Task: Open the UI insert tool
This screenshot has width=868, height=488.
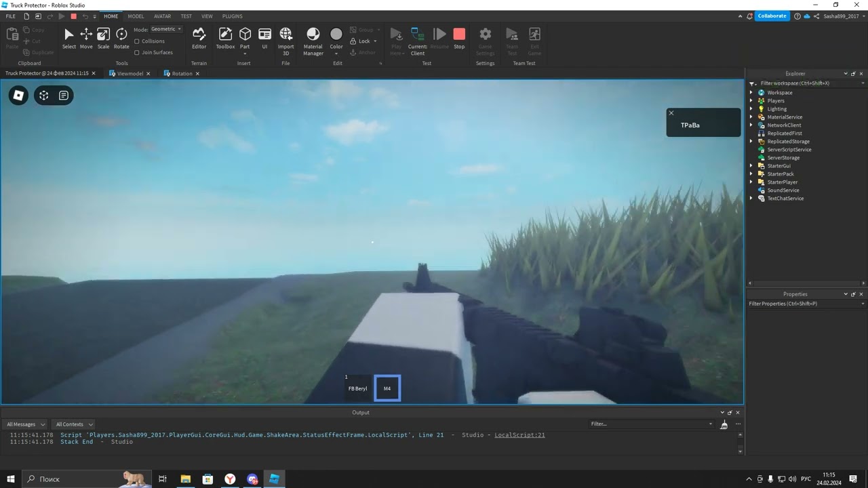Action: 265,39
